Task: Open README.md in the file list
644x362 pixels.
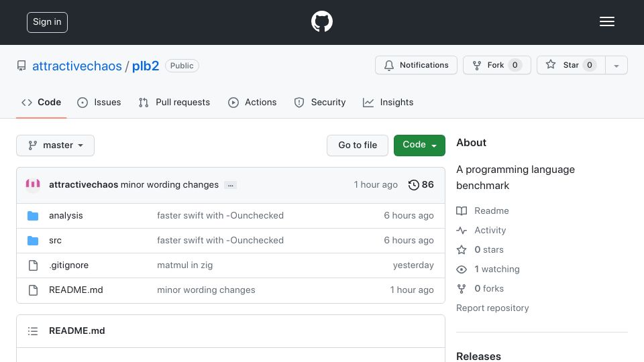Action: pyautogui.click(x=76, y=290)
